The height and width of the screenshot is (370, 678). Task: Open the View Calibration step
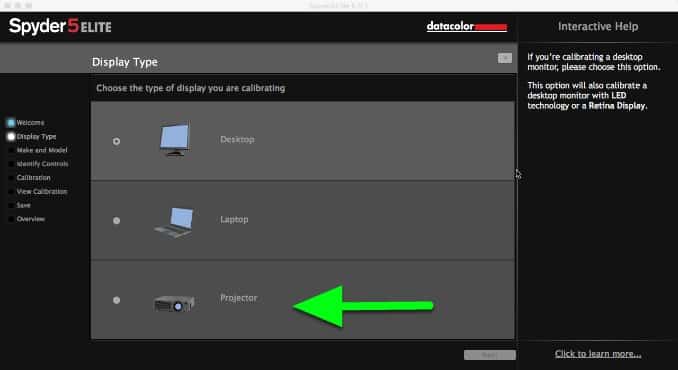click(42, 191)
